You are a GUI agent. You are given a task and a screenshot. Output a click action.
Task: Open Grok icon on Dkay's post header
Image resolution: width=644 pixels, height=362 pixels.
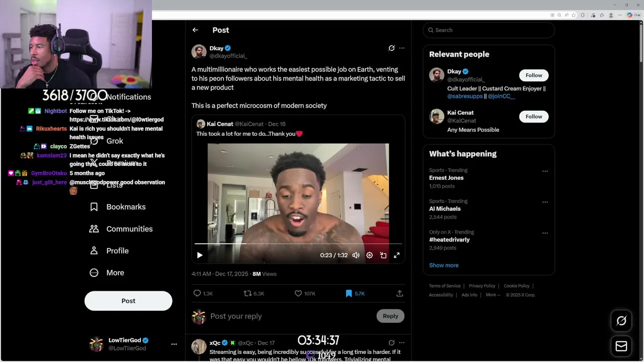tap(391, 48)
